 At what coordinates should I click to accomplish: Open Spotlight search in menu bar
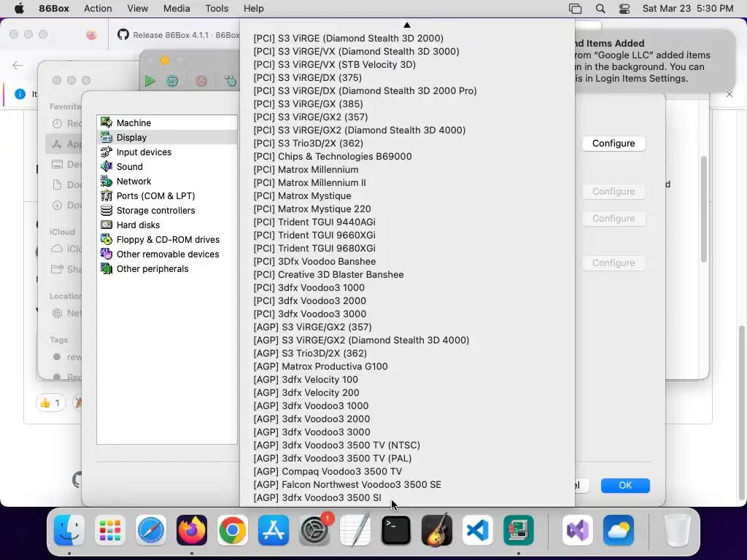click(x=600, y=9)
